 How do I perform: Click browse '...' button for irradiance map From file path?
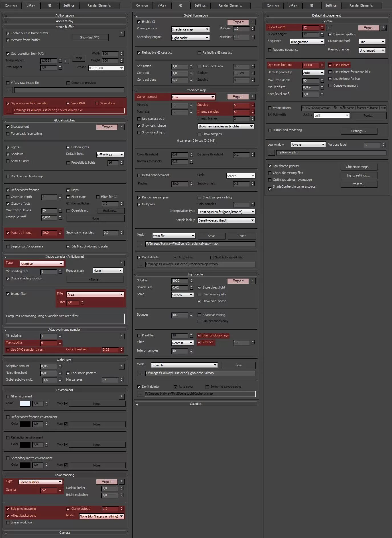[x=140, y=244]
